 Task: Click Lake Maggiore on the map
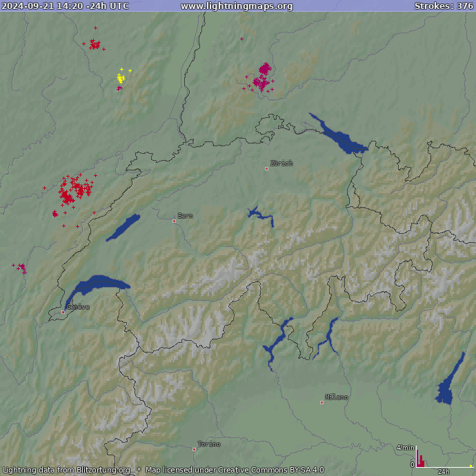[277, 343]
